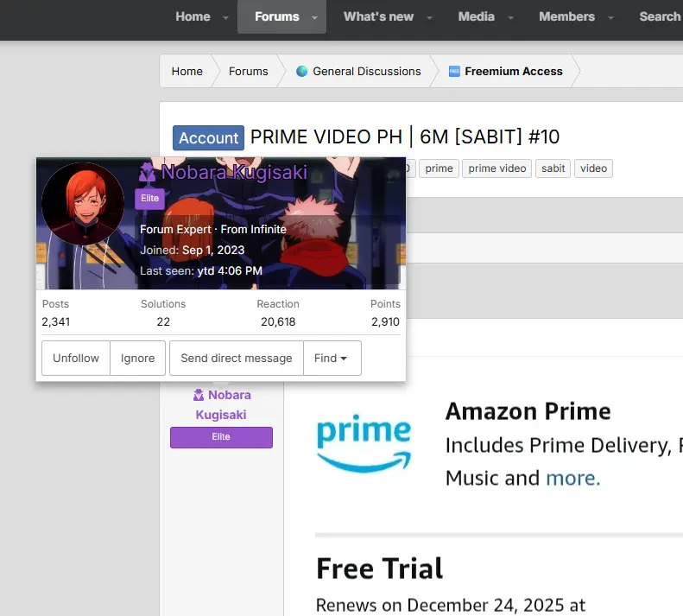
Task: Open Nobara Kugisaki name in profile card
Action: tap(234, 172)
